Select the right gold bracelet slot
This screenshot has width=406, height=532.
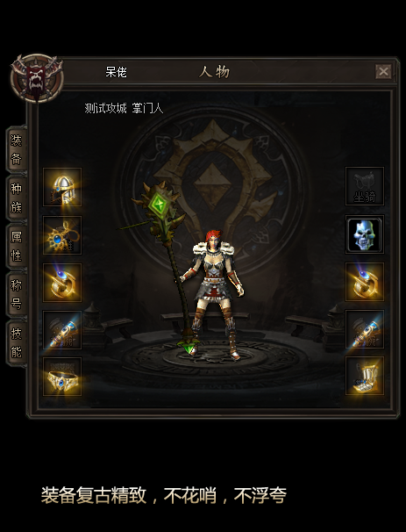click(x=365, y=282)
